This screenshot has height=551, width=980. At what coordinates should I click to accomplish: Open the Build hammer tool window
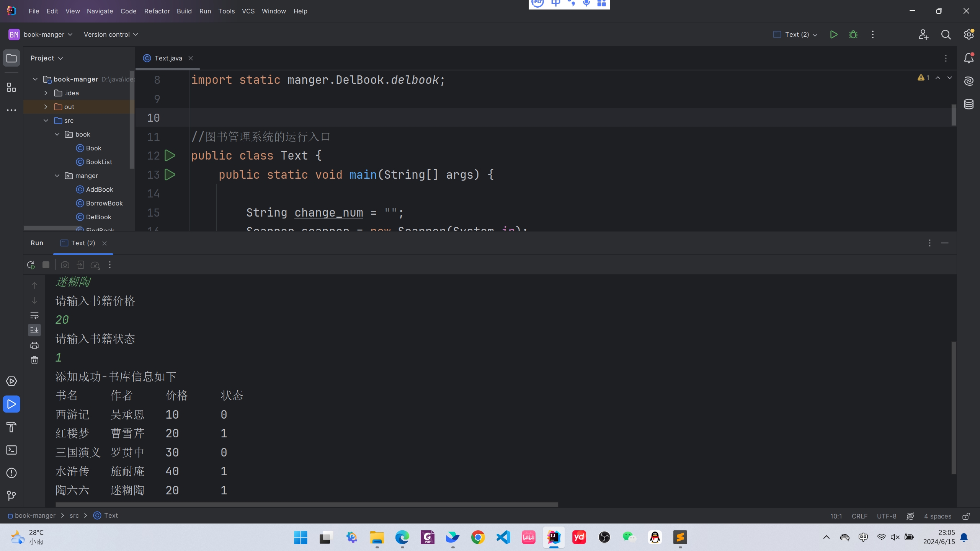(x=11, y=427)
